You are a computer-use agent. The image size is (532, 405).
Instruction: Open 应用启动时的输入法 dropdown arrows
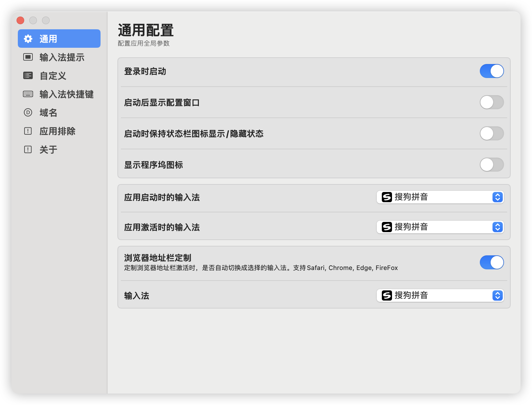coord(498,197)
